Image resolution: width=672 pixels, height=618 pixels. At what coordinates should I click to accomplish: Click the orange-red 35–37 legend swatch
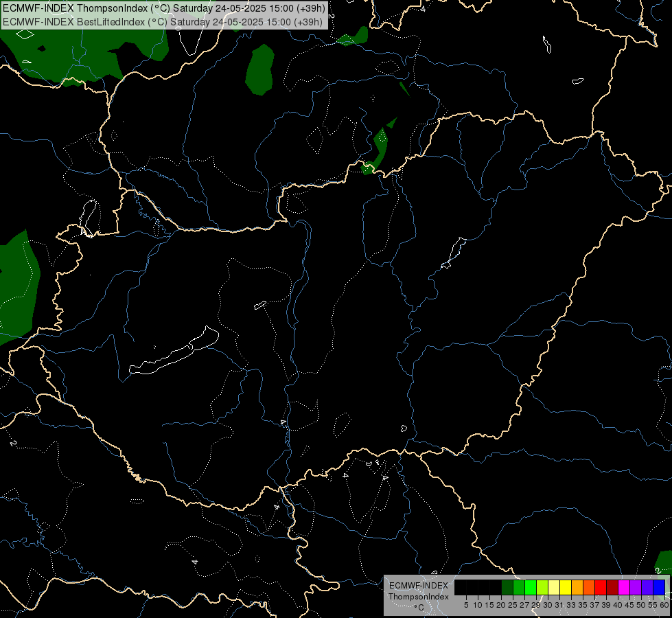tap(589, 587)
